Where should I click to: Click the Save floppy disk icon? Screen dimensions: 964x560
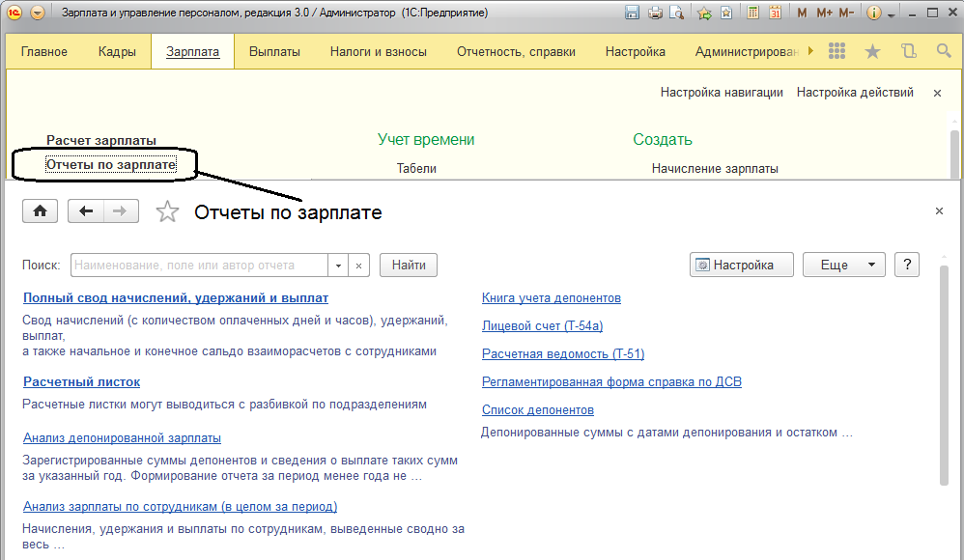coord(632,13)
